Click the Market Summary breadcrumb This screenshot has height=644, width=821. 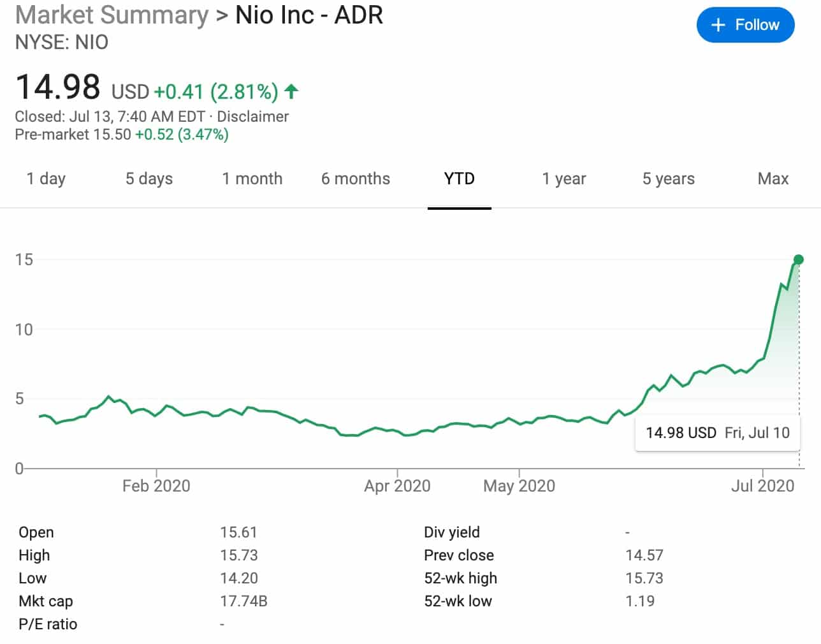(x=111, y=15)
